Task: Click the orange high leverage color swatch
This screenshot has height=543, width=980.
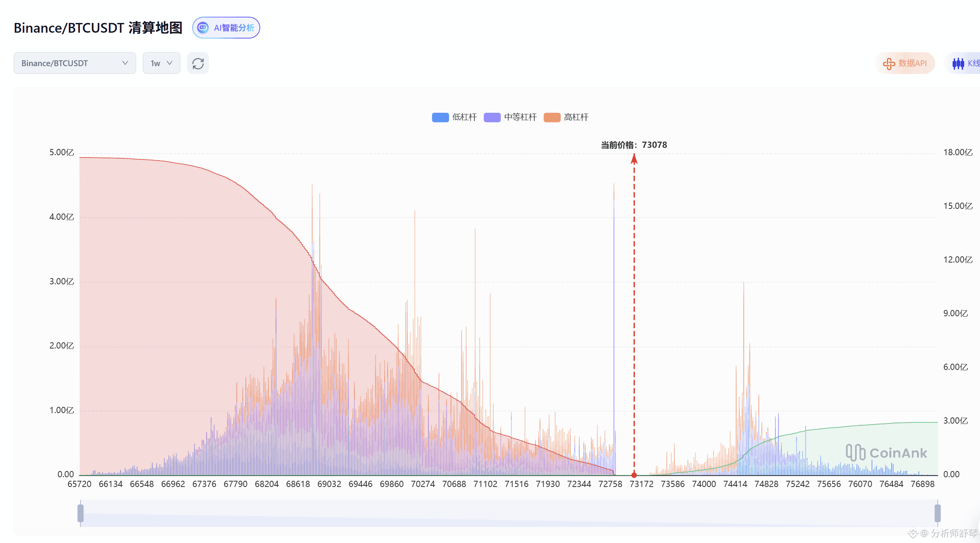Action: point(552,117)
